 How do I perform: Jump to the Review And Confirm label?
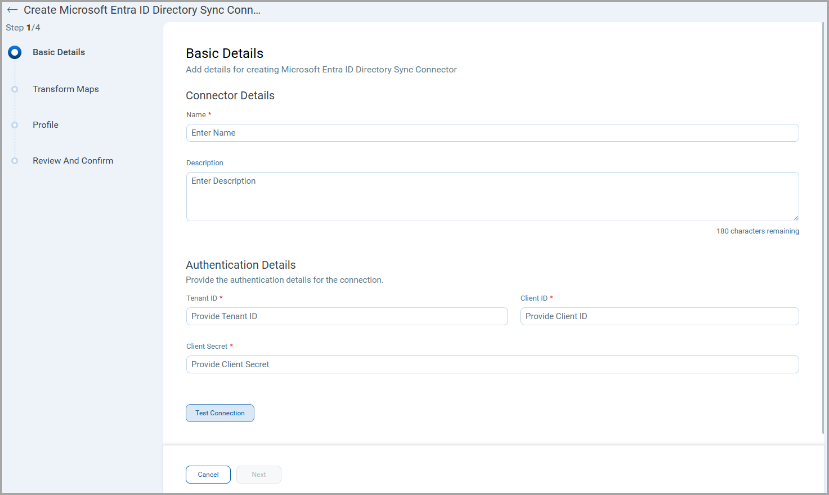(x=72, y=161)
